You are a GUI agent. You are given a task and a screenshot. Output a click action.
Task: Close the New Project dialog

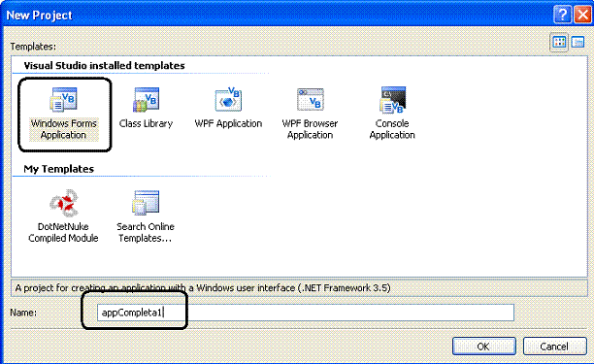(x=582, y=15)
